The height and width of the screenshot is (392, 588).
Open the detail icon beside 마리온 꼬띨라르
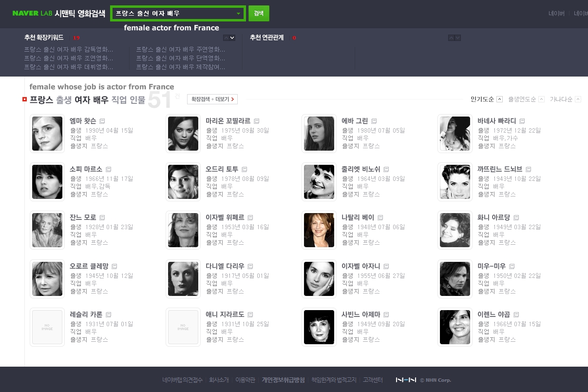pyautogui.click(x=257, y=121)
